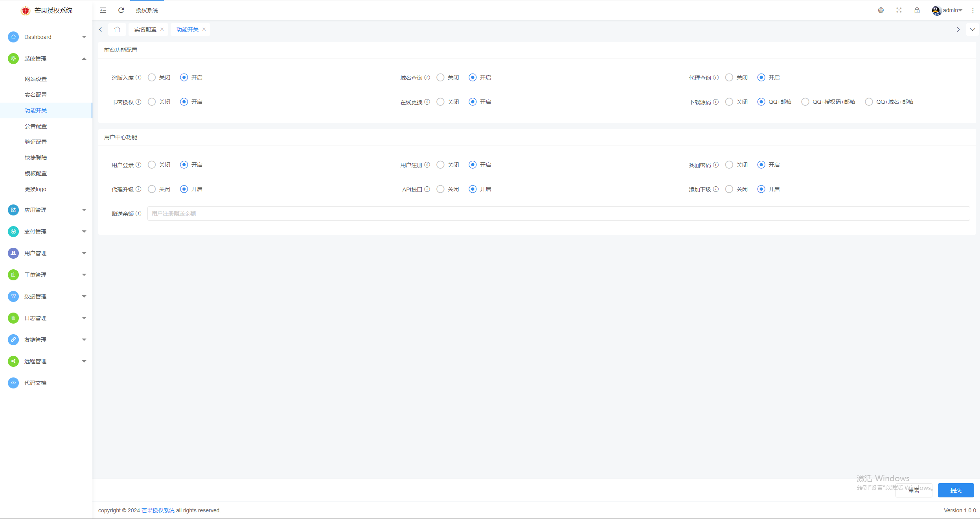Click 工单管理 icon in sidebar
This screenshot has width=980, height=519.
pyautogui.click(x=13, y=274)
